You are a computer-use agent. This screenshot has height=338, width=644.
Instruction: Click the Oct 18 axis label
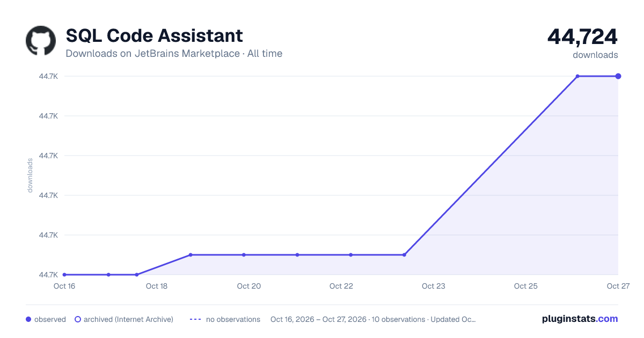[x=157, y=286]
